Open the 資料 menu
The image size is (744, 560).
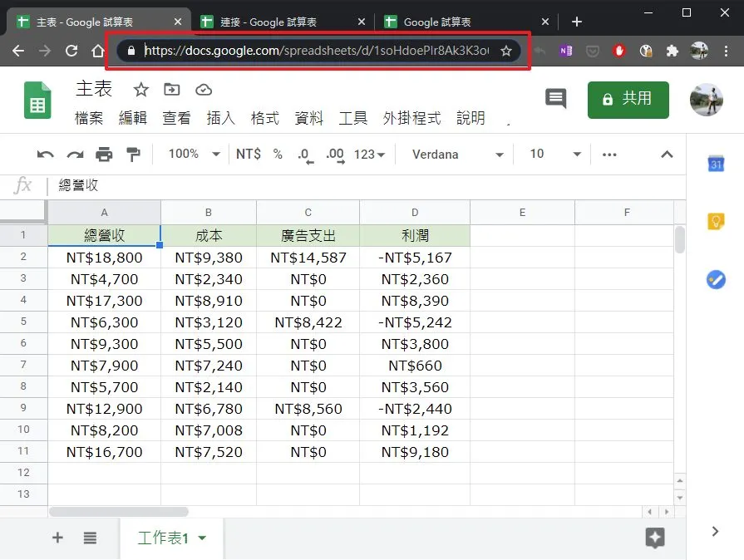pos(309,118)
